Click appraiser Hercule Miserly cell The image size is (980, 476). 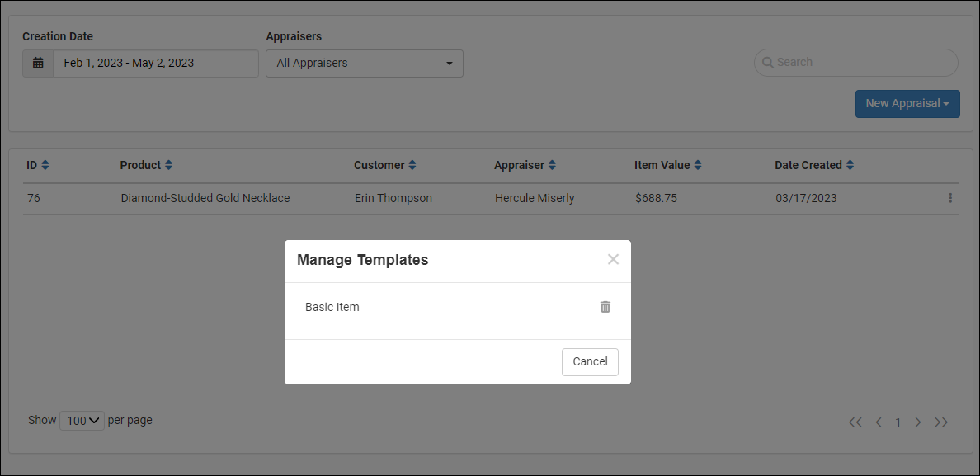[x=535, y=198]
